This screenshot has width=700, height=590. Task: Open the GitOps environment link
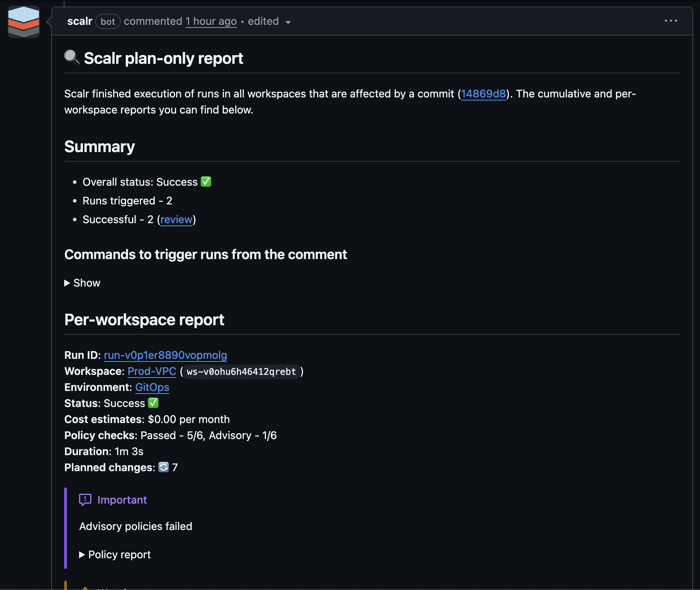click(x=152, y=387)
